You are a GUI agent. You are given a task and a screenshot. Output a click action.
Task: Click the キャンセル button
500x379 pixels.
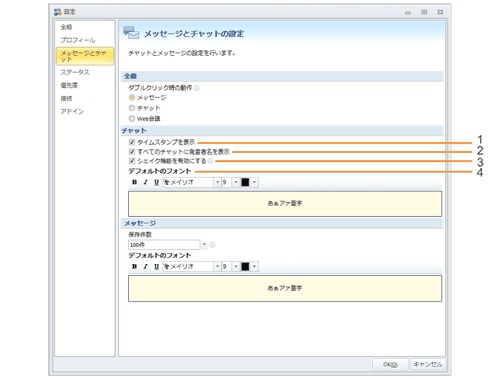tap(428, 364)
